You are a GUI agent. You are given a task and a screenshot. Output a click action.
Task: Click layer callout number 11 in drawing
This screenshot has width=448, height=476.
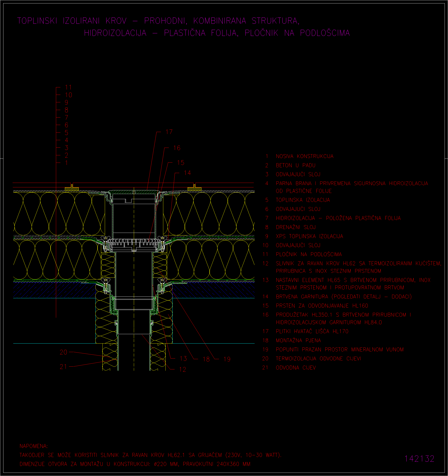[x=68, y=87]
